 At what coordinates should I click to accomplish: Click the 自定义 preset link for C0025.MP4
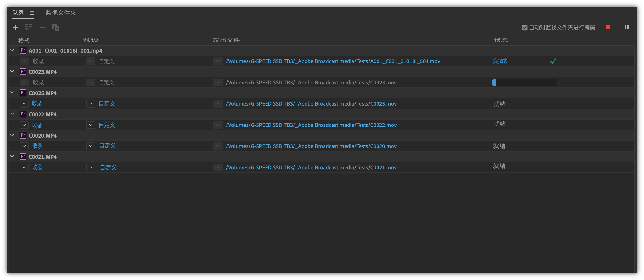point(107,104)
